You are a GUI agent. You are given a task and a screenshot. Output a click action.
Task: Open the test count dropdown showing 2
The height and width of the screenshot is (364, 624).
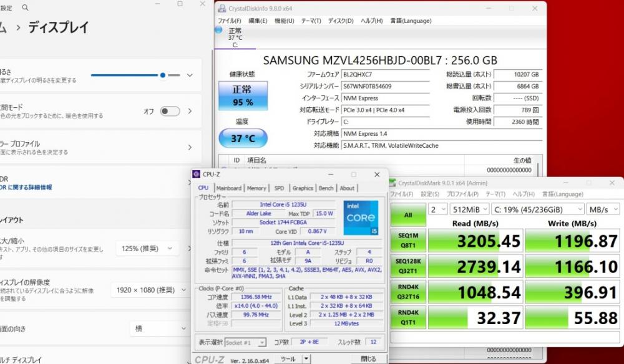tap(437, 209)
